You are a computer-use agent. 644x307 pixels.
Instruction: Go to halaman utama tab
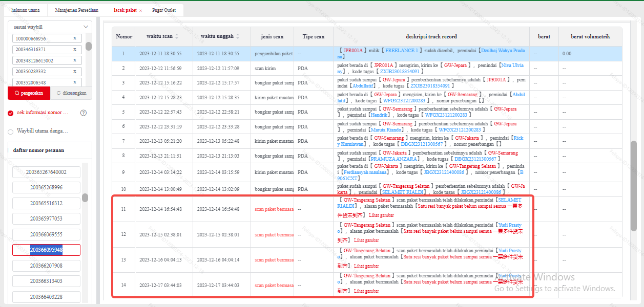[25, 10]
